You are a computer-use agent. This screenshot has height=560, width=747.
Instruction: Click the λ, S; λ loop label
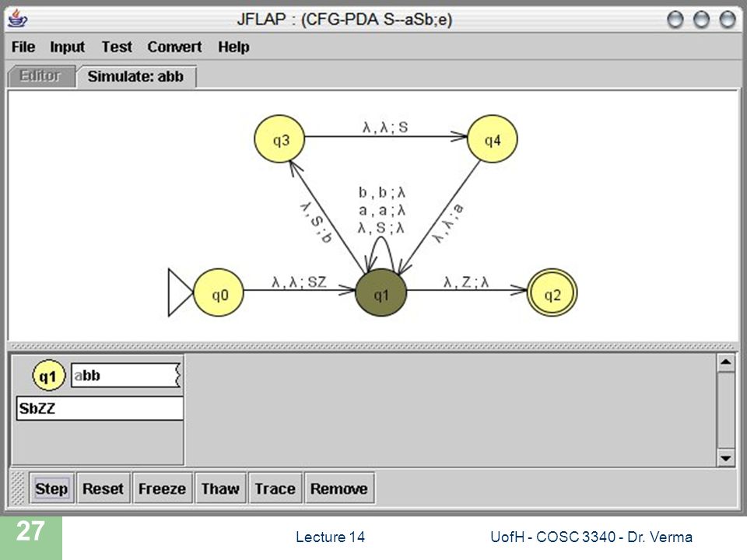pyautogui.click(x=381, y=228)
